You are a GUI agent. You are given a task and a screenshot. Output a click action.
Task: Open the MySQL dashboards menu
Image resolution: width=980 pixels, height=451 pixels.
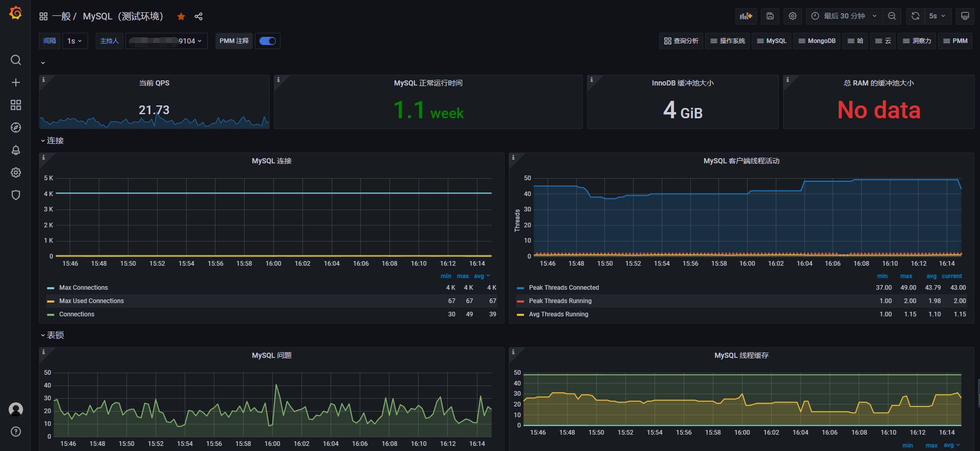pyautogui.click(x=772, y=41)
